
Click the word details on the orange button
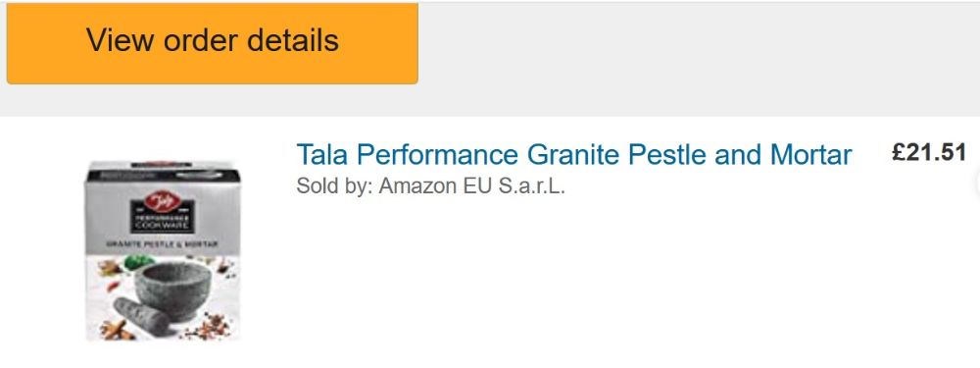click(x=292, y=40)
